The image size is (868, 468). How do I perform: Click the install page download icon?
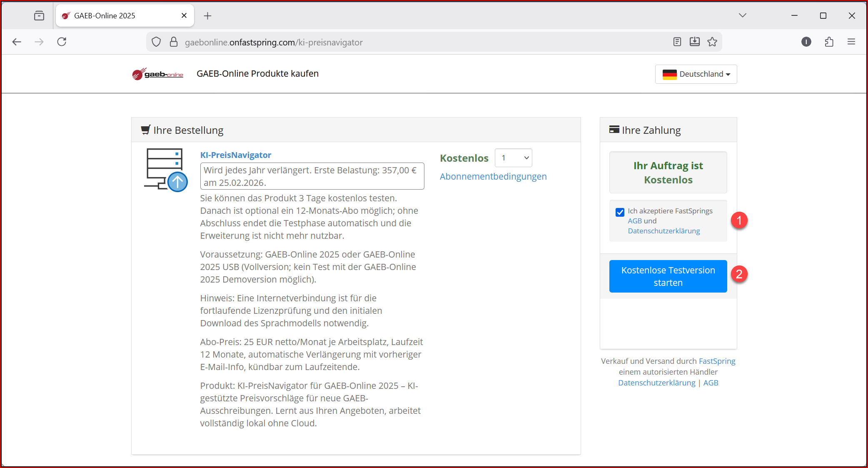pyautogui.click(x=695, y=42)
